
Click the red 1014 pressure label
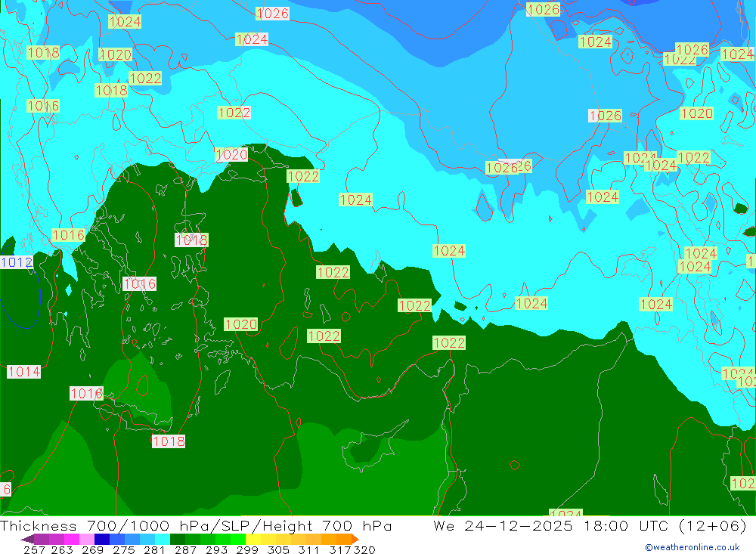(x=23, y=372)
